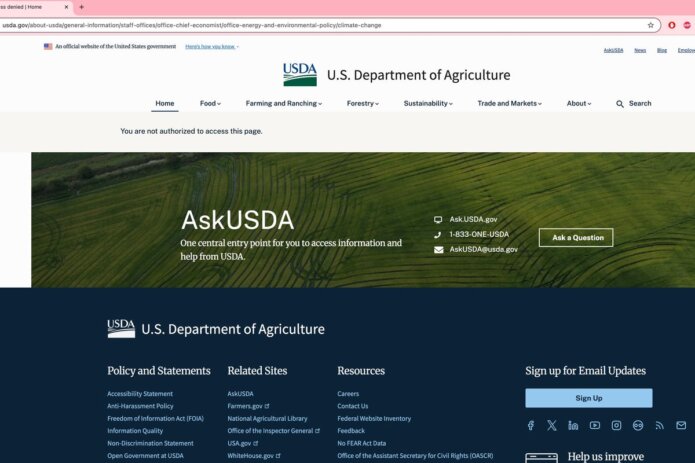Select the Home navigation item
The image size is (695, 463).
point(165,103)
